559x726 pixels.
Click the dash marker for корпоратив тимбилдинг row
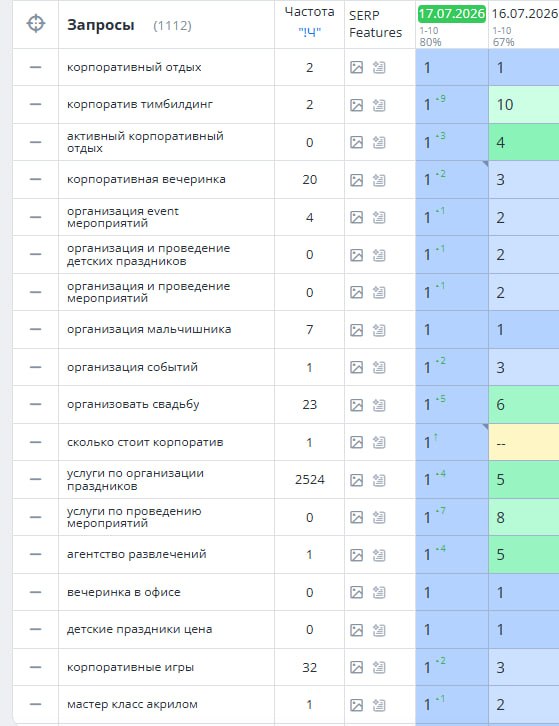(x=36, y=104)
